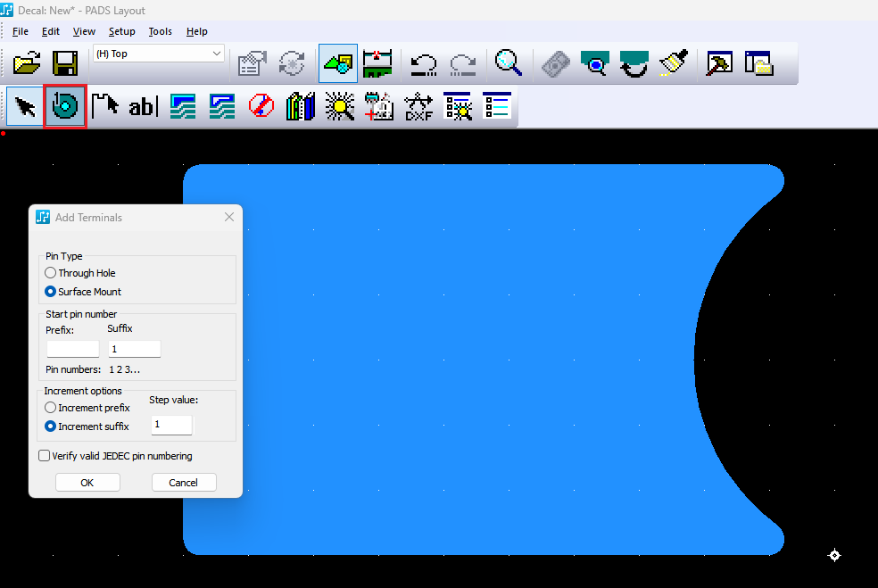Open the Tools menu

[x=161, y=31]
